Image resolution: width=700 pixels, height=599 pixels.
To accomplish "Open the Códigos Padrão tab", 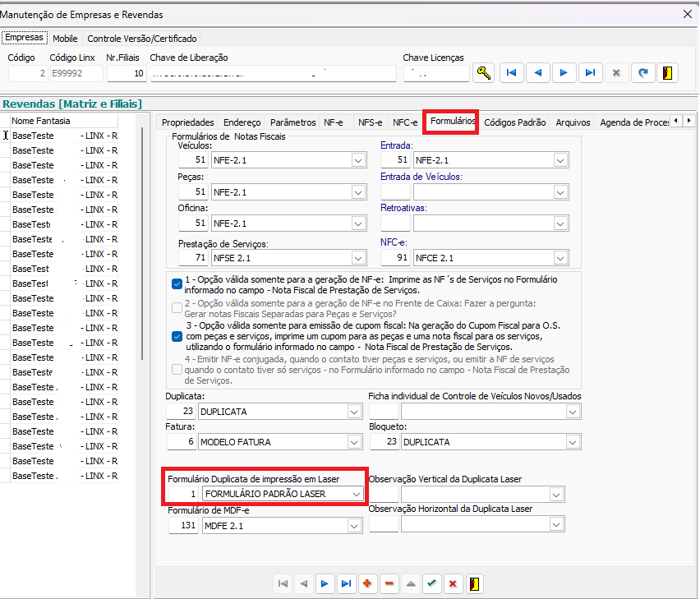I will [x=514, y=122].
